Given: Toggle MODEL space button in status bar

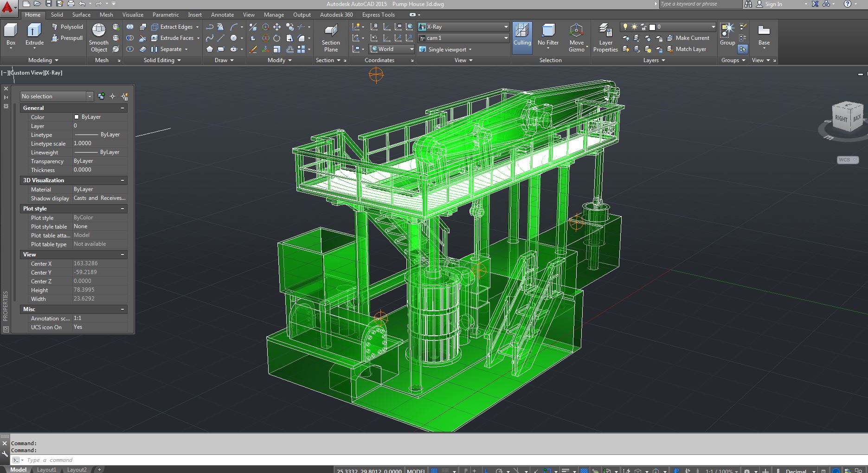Looking at the screenshot, I should pyautogui.click(x=416, y=470).
